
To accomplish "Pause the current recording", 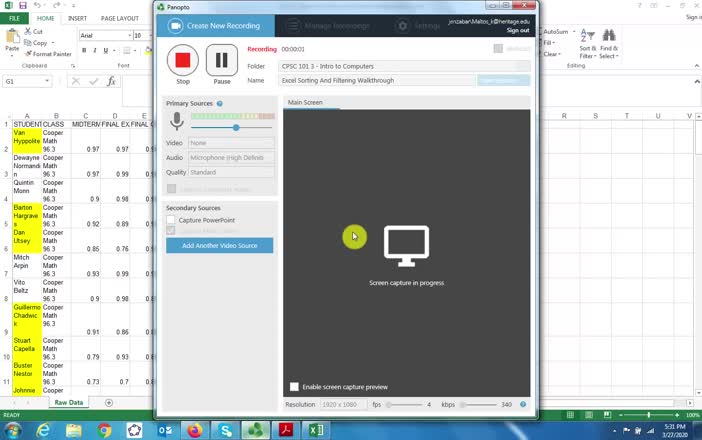I will click(x=222, y=61).
